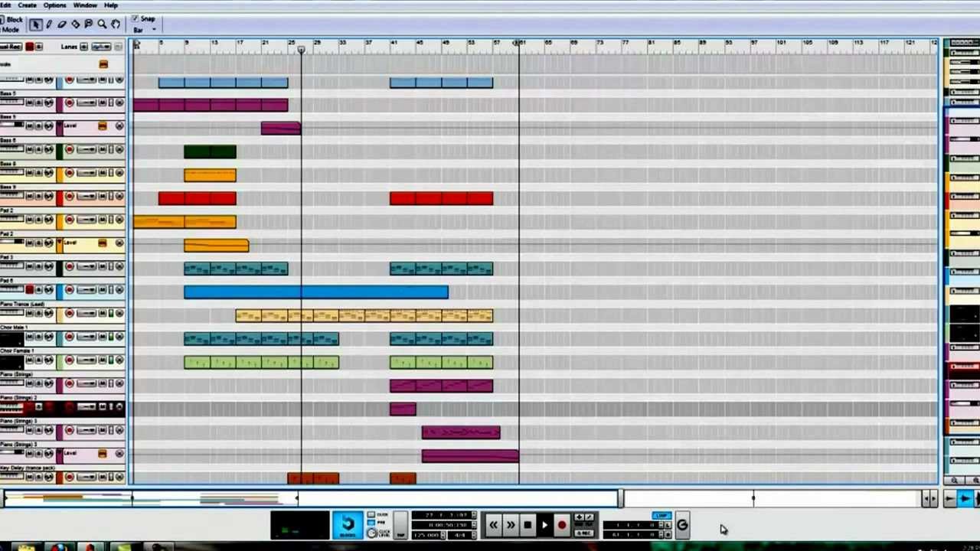The width and height of the screenshot is (980, 551).
Task: Click the horizontal zoom arrows button
Action: (929, 499)
